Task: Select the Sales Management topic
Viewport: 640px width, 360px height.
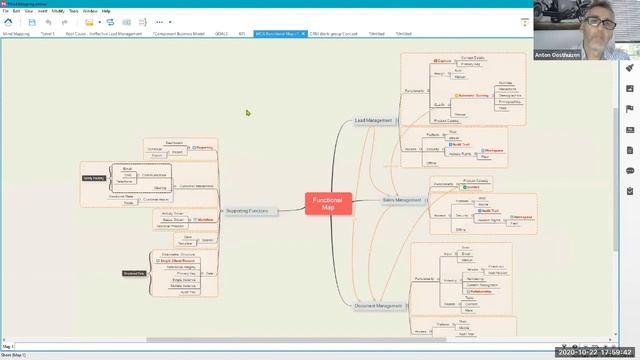Action: click(x=402, y=200)
